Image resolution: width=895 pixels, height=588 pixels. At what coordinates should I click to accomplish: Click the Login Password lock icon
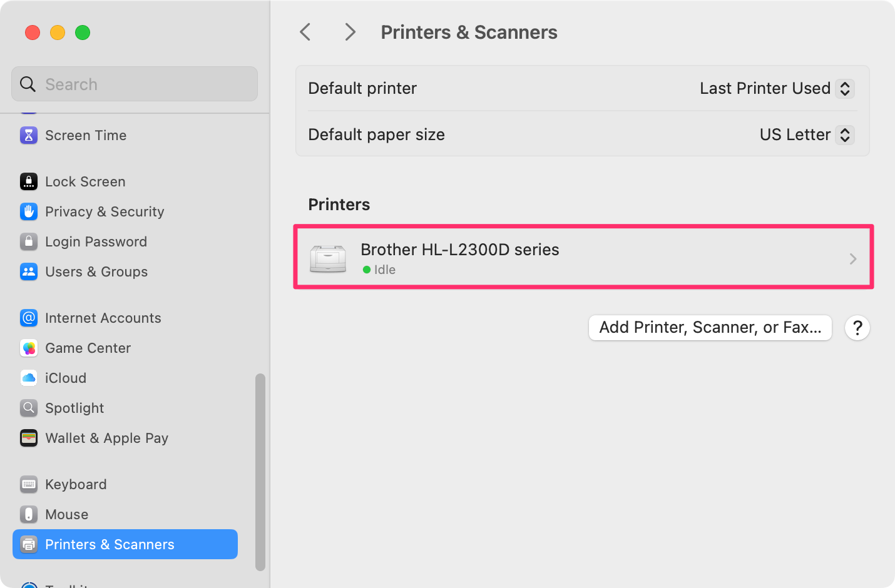pyautogui.click(x=29, y=241)
